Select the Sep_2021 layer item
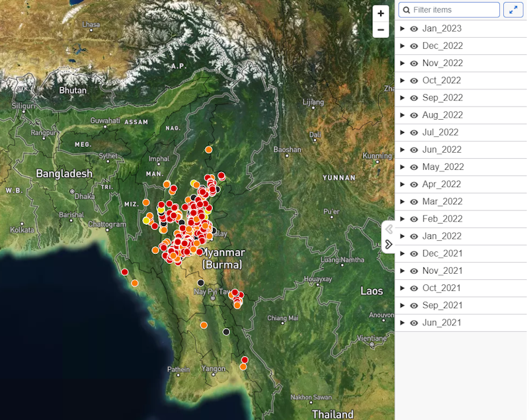This screenshot has height=420, width=529. click(442, 306)
